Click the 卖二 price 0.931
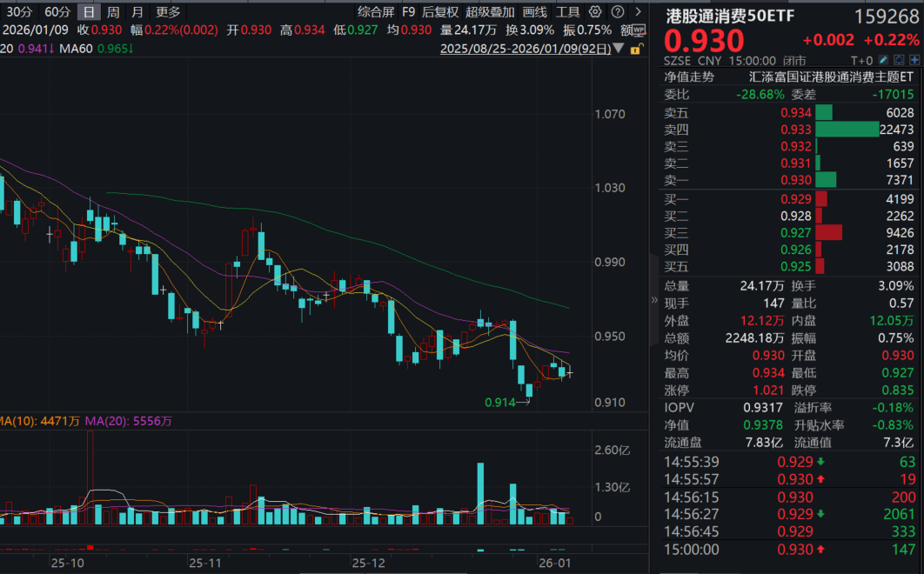 click(x=796, y=164)
